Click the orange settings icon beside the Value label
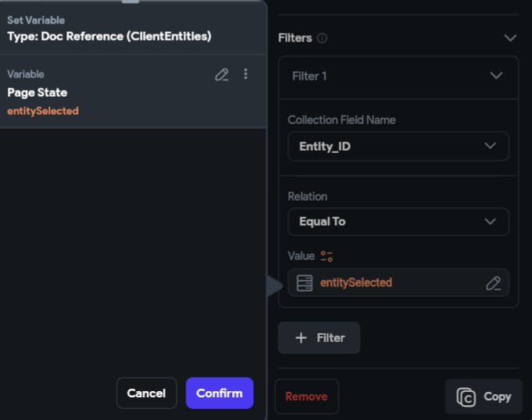 click(327, 256)
